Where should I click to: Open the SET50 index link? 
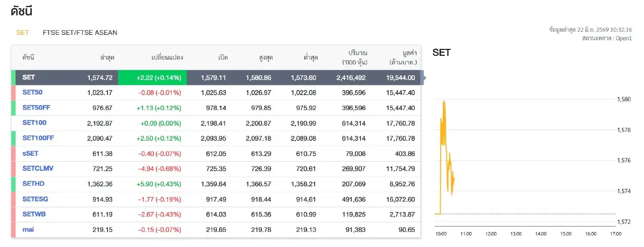tap(32, 92)
